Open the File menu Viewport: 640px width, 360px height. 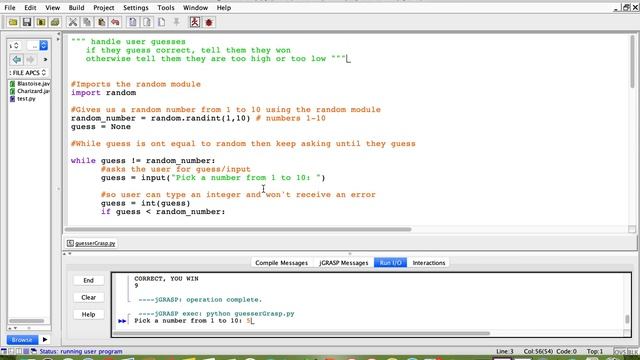click(9, 8)
